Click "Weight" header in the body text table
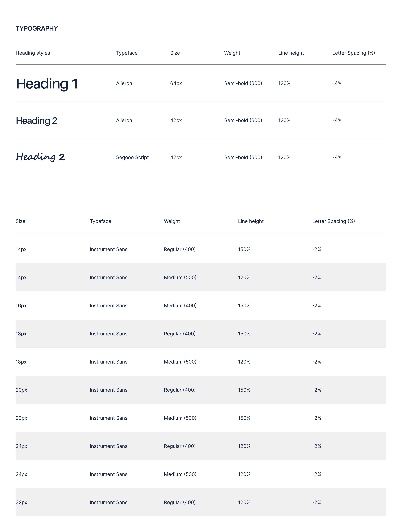 coord(172,221)
